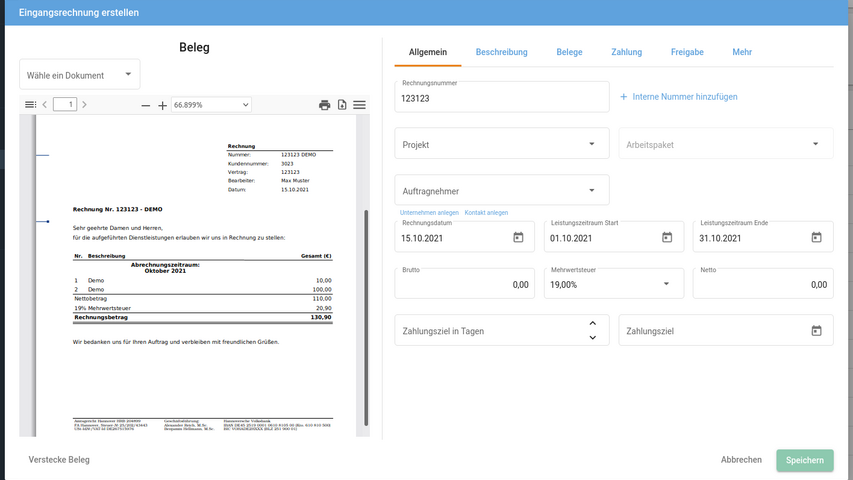Open calendar picker for Rechnungsdatum
Viewport: 853px width, 480px height.
point(518,237)
